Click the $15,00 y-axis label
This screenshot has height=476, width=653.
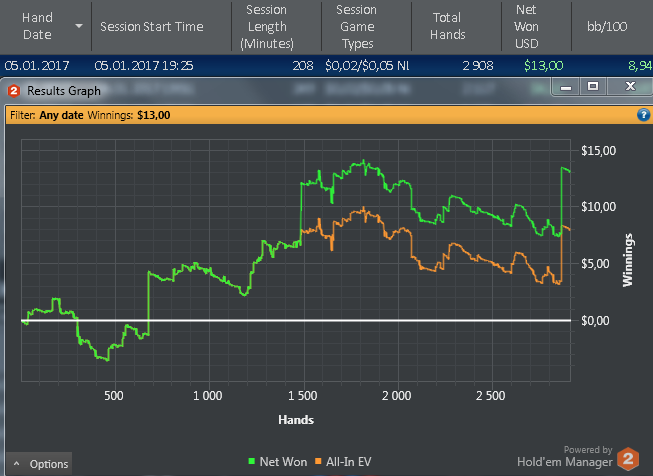pyautogui.click(x=598, y=150)
